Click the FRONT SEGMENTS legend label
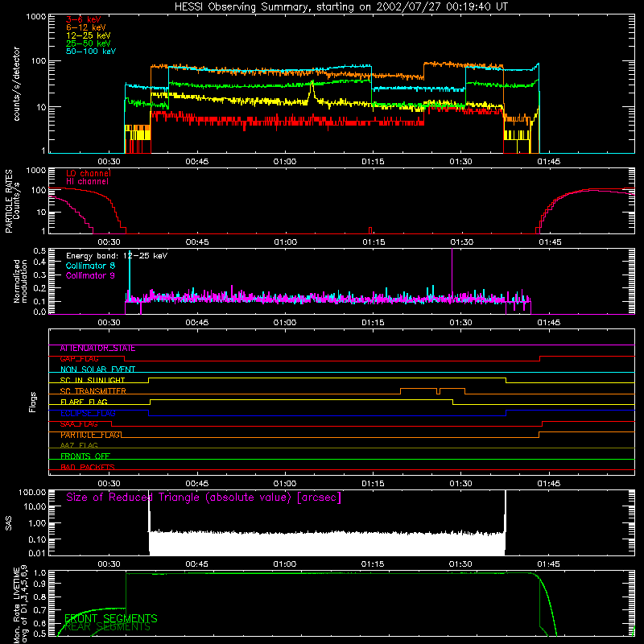Screen dimensions: 644x644 [111, 618]
